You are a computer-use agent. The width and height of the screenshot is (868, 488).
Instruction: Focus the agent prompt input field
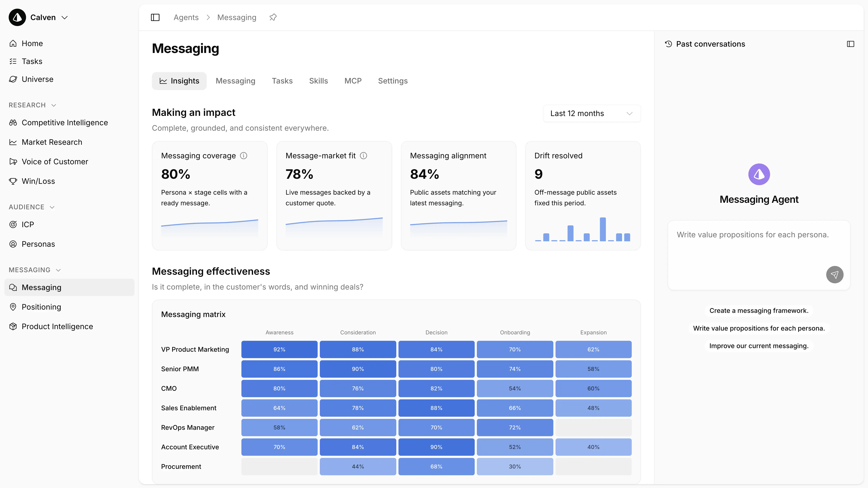759,255
